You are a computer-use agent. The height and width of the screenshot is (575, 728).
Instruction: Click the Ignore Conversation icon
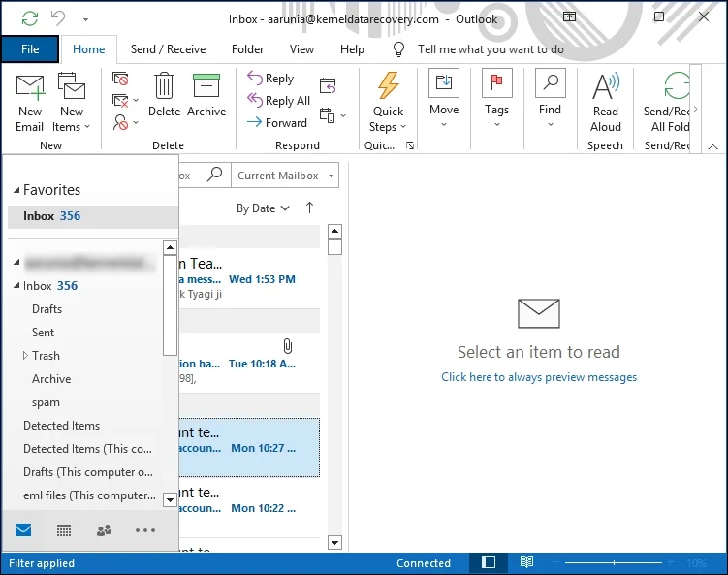[x=120, y=79]
